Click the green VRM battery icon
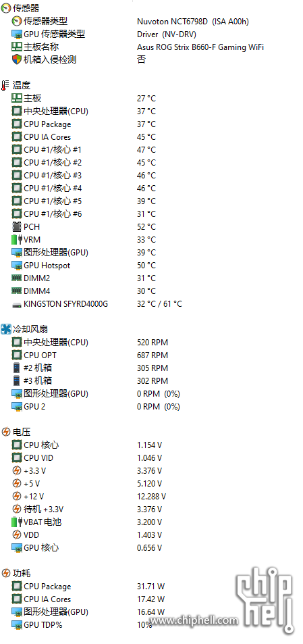The image size is (303, 644). point(17,239)
